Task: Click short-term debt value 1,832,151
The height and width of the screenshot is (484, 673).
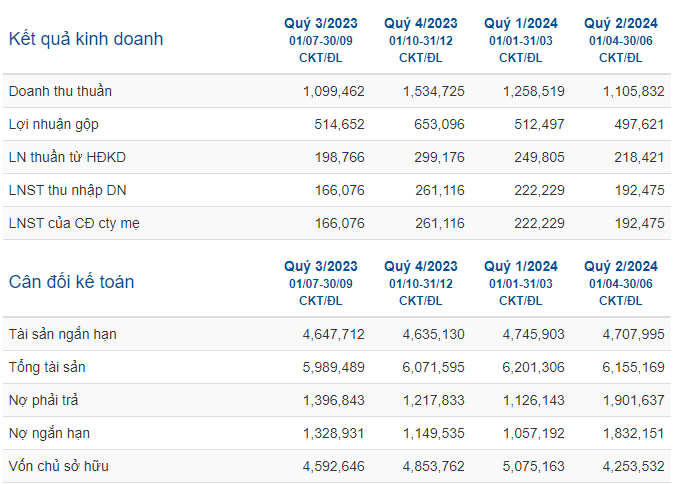Action: tap(634, 433)
